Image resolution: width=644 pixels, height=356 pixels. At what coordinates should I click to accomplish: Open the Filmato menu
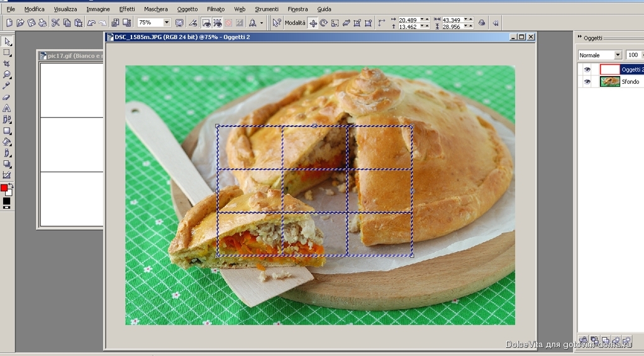(216, 9)
